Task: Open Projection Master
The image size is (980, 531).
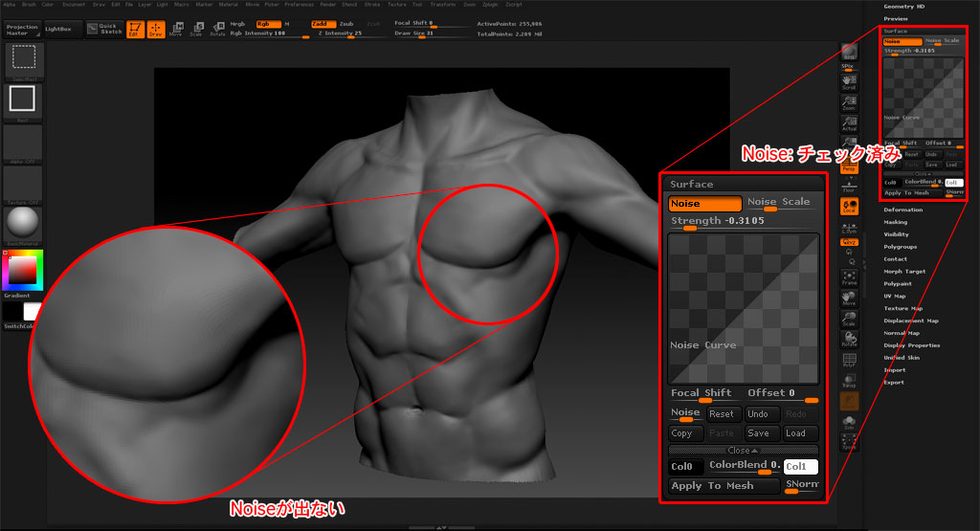Action: pyautogui.click(x=23, y=30)
